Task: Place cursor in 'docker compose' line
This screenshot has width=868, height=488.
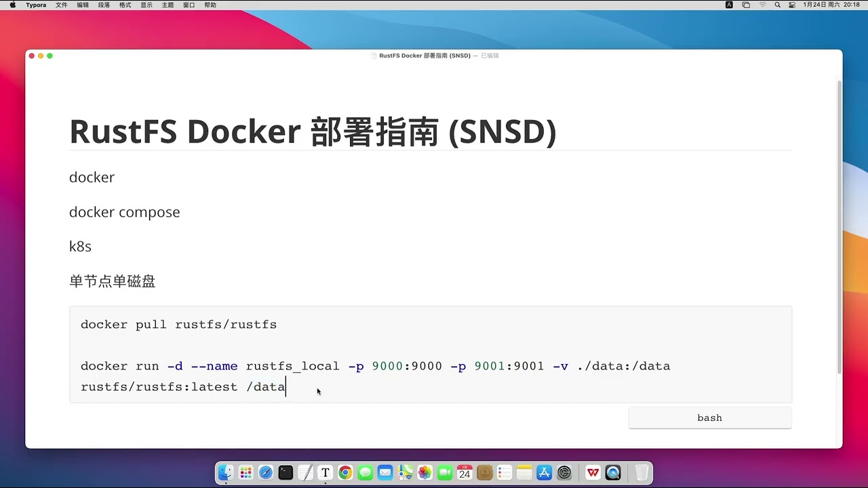Action: click(125, 212)
